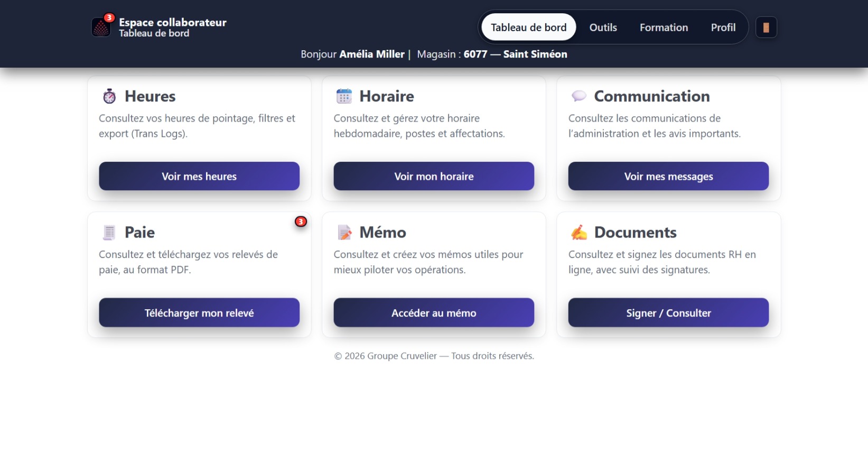This screenshot has width=868, height=454.
Task: Click description mentioning relevés de paie PDF
Action: click(188, 262)
